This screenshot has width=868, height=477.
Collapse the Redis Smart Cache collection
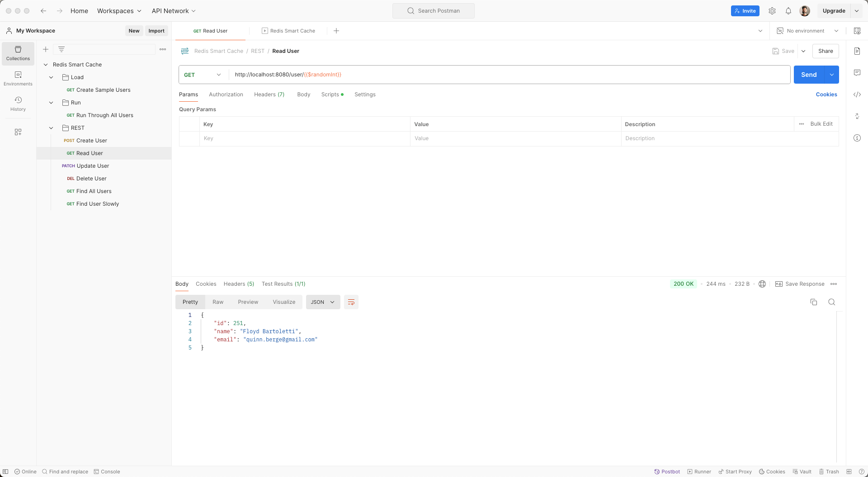click(x=46, y=65)
